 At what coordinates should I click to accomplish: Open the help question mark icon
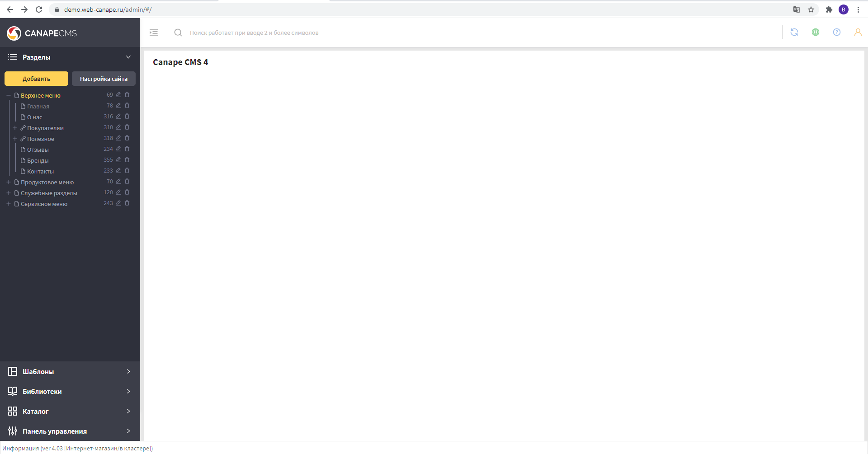click(836, 33)
